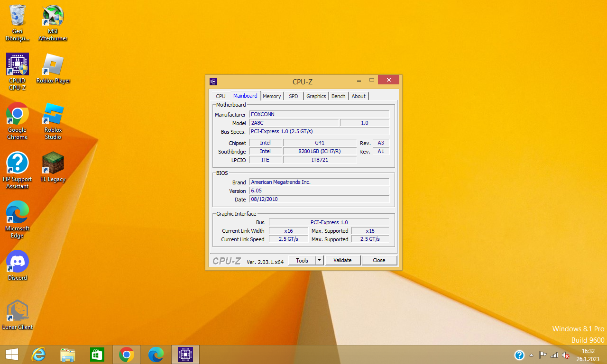This screenshot has height=364, width=607.
Task: Show hidden system tray icons
Action: click(531, 355)
